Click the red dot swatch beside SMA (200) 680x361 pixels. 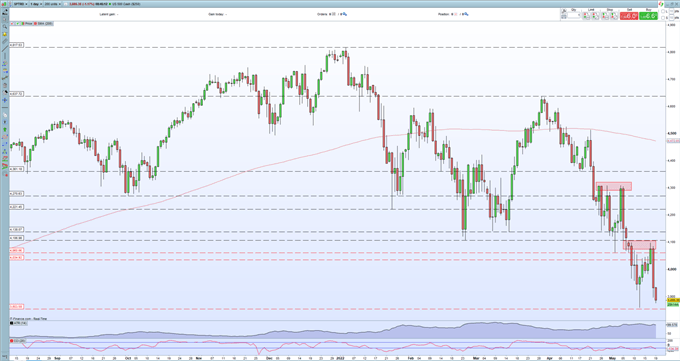click(35, 23)
